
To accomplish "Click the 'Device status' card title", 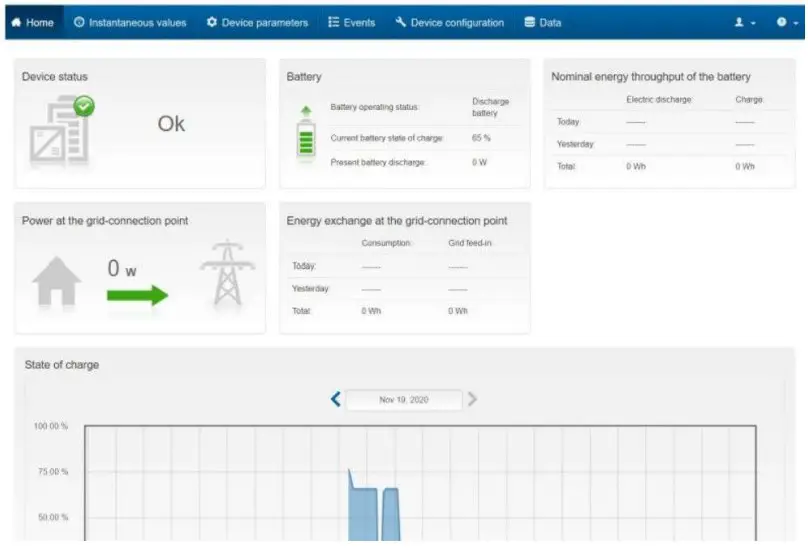I will 55,77.
